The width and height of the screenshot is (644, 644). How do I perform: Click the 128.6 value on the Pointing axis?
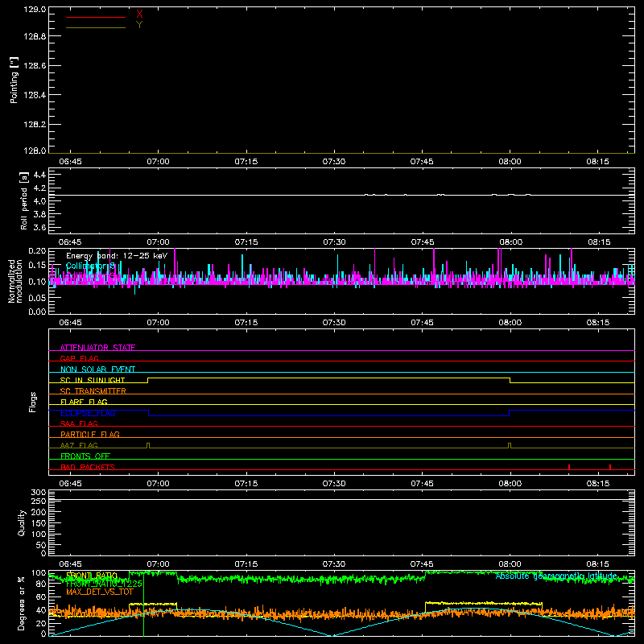[35, 66]
